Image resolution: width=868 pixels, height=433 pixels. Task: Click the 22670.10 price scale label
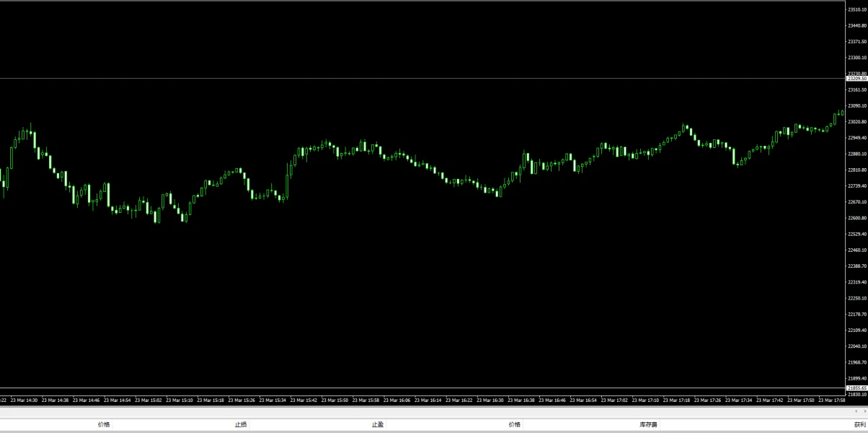click(857, 201)
